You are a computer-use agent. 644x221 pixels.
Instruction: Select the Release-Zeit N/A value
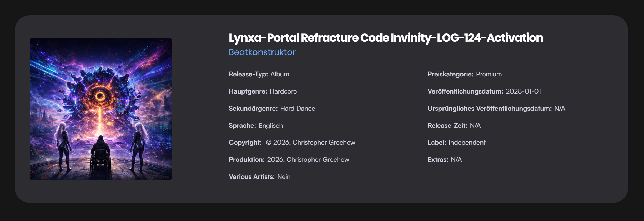[x=475, y=126]
